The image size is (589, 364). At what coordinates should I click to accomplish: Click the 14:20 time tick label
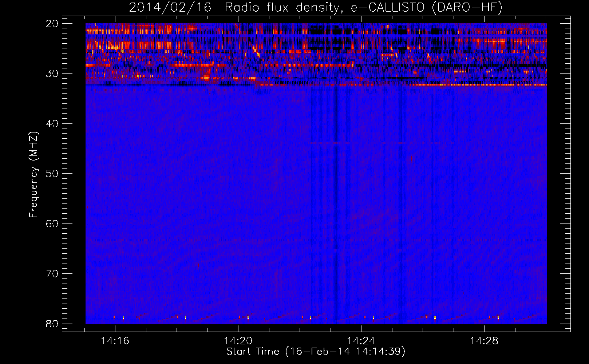pyautogui.click(x=238, y=341)
